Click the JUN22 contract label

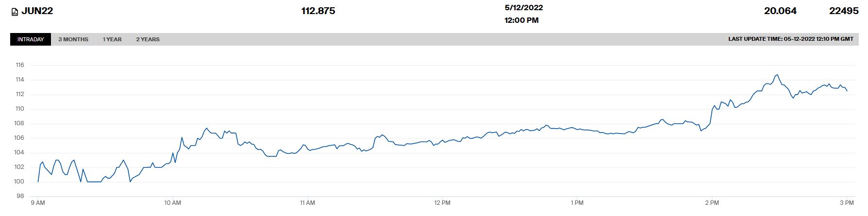[37, 11]
